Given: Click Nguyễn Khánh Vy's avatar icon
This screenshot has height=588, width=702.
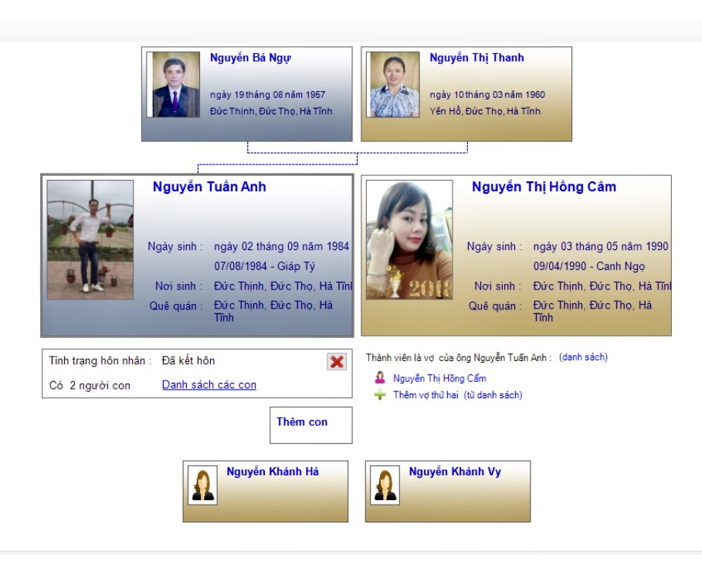Looking at the screenshot, I should pyautogui.click(x=385, y=485).
